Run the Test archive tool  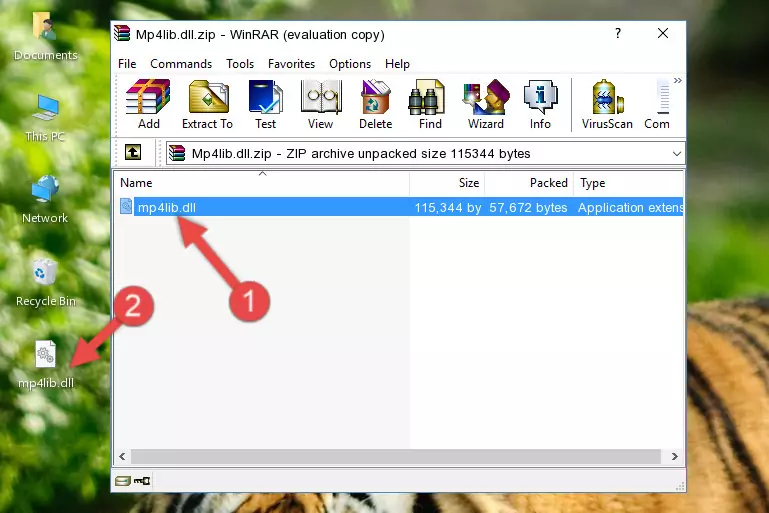point(265,104)
